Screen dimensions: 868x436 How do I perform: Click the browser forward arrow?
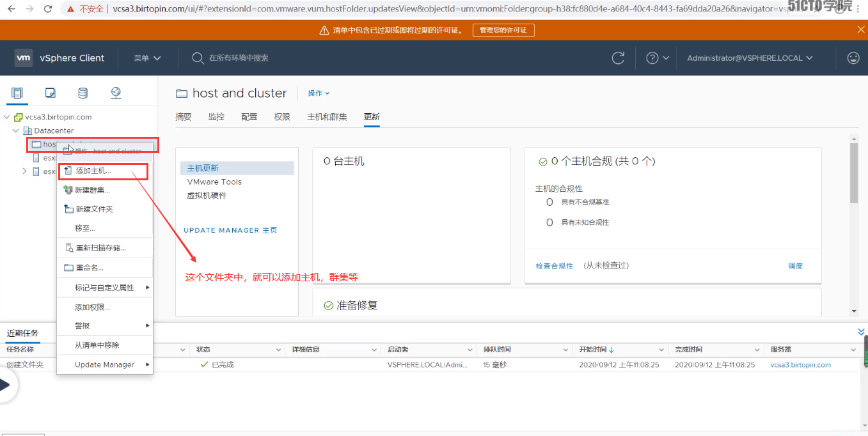pyautogui.click(x=29, y=9)
